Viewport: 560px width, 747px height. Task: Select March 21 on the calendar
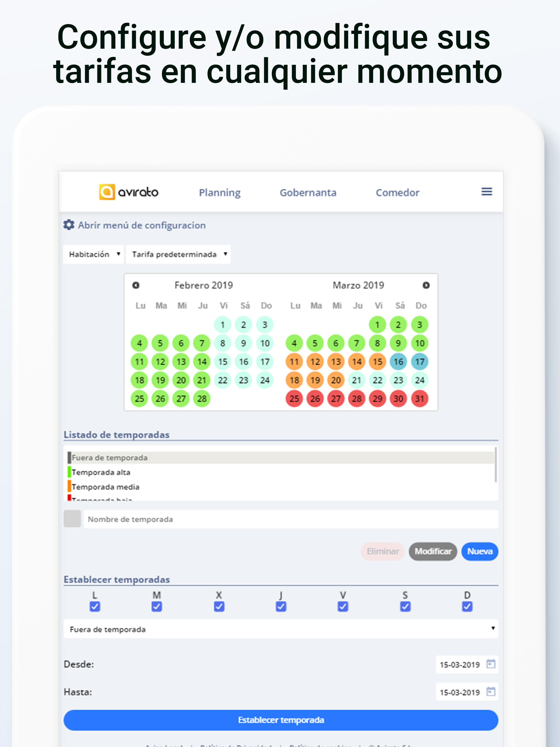tap(357, 380)
